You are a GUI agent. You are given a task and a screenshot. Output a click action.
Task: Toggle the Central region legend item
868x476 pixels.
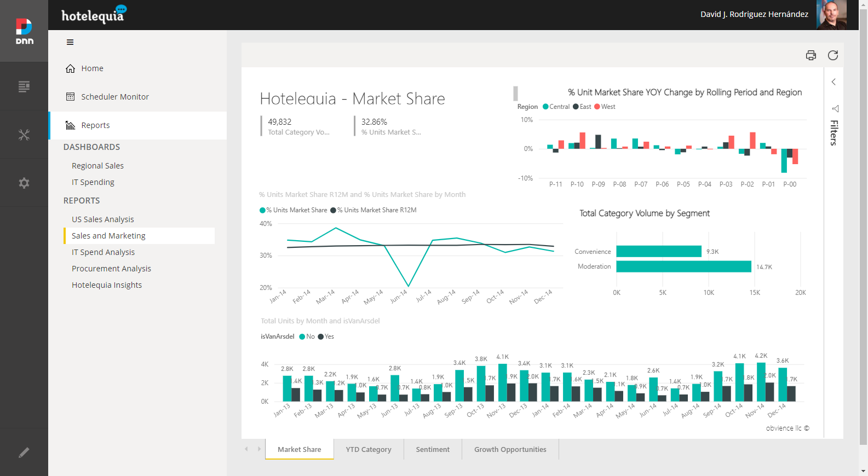tap(556, 107)
